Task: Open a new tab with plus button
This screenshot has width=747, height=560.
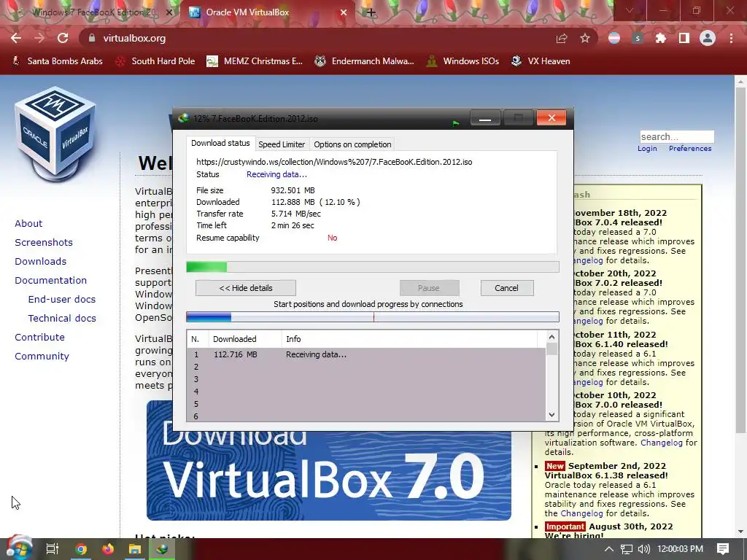Action: 371,12
